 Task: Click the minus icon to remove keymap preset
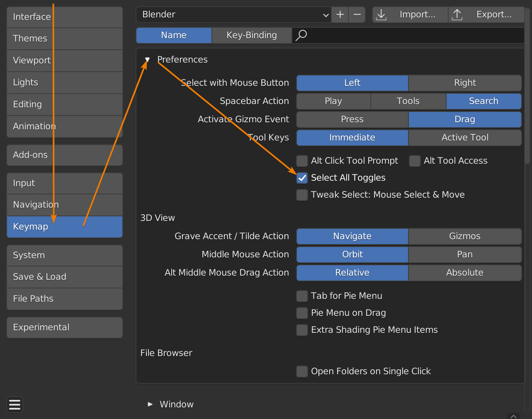pos(357,15)
